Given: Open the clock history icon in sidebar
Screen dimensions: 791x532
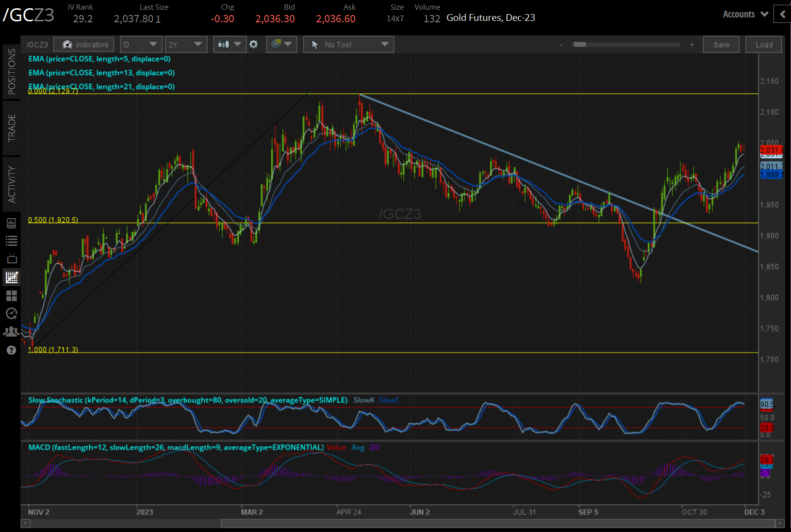Looking at the screenshot, I should (11, 313).
